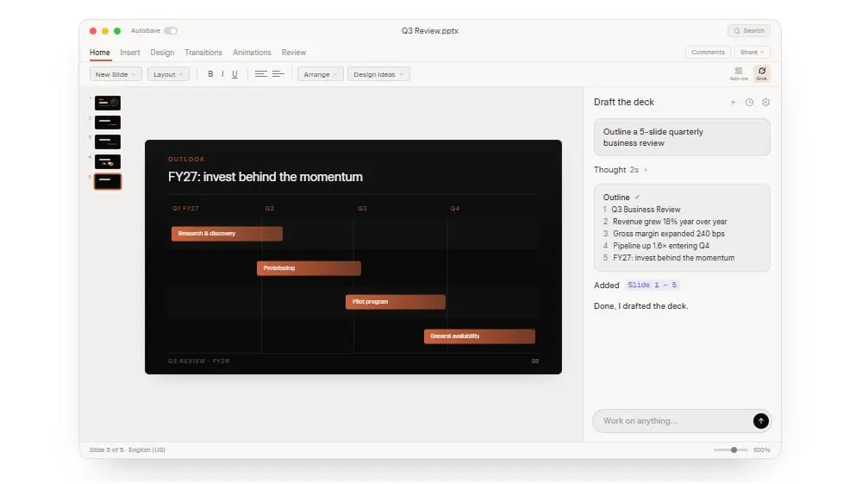Apply bold formatting

pos(210,74)
